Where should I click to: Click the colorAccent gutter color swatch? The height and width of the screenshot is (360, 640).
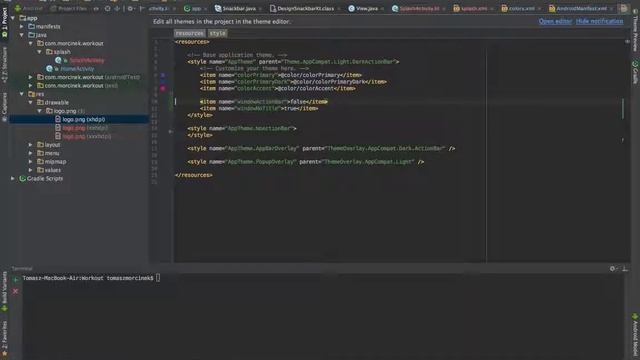162,88
